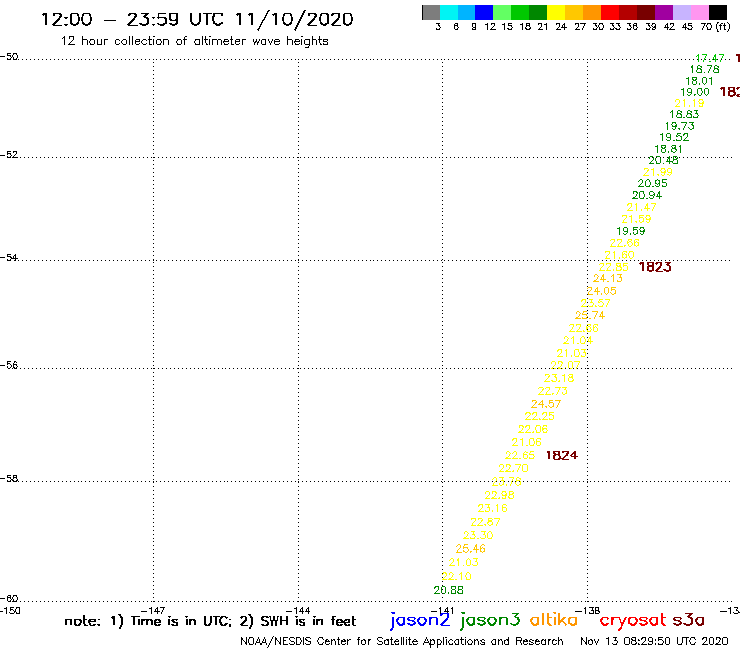This screenshot has width=740, height=650.
Task: Click the cryosat satellite label
Action: pos(632,620)
